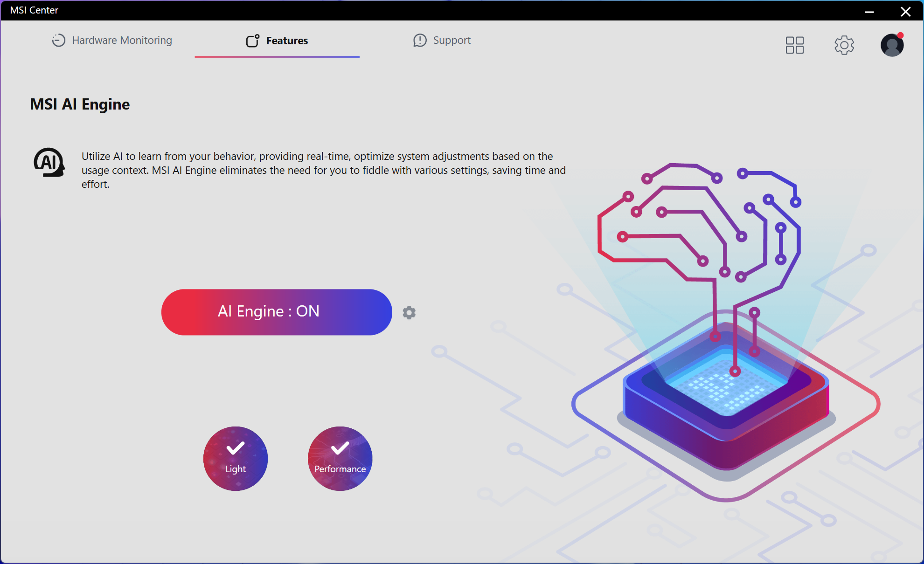Click the MSI AI Engine heading
924x564 pixels.
pos(80,104)
